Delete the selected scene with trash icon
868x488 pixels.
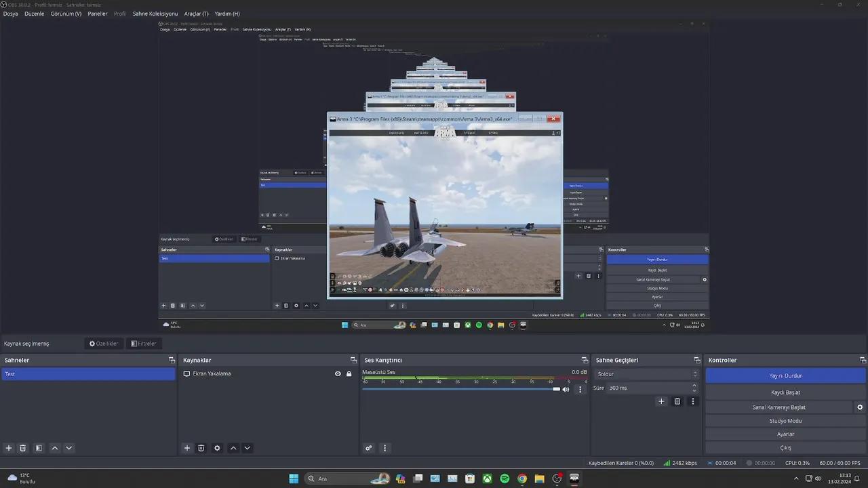coord(22,448)
